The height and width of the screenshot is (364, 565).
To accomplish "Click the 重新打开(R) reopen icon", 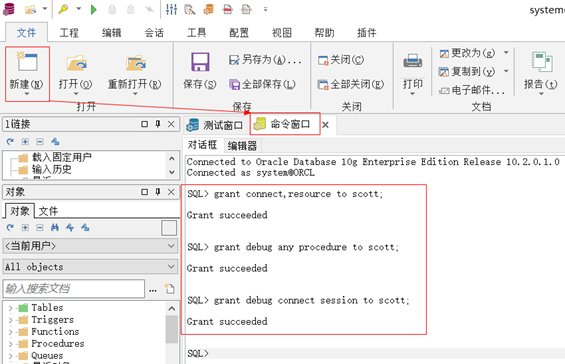I will [135, 63].
